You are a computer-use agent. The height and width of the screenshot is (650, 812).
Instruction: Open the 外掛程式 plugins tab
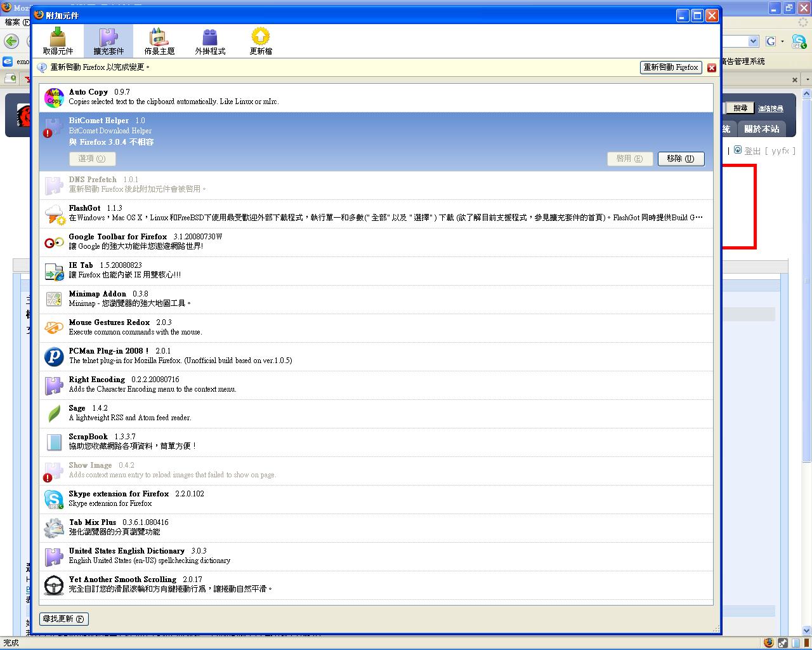pos(210,41)
